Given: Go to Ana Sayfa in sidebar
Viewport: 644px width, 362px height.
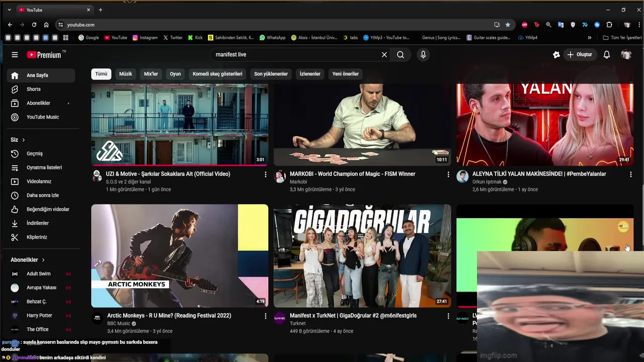Looking at the screenshot, I should [x=41, y=75].
